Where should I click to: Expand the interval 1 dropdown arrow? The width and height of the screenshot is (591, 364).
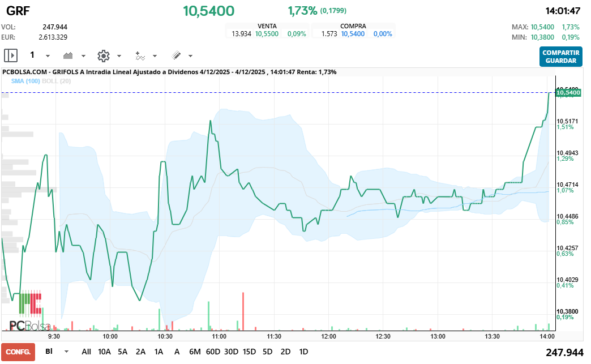click(x=48, y=56)
